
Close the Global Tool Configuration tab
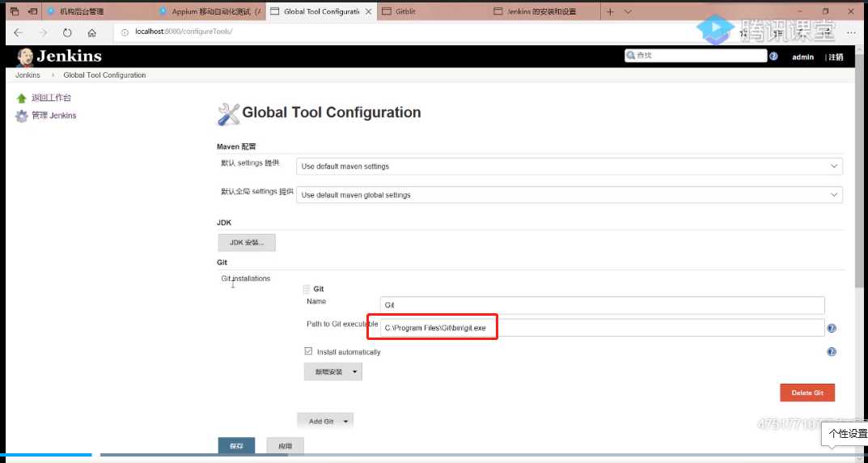coord(368,11)
